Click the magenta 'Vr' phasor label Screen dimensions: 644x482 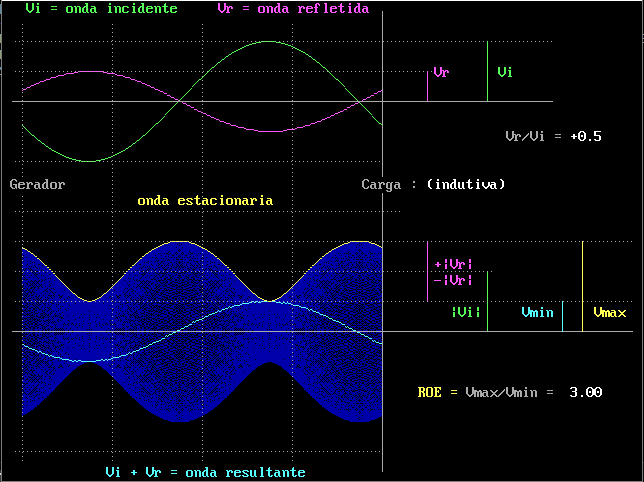point(442,72)
